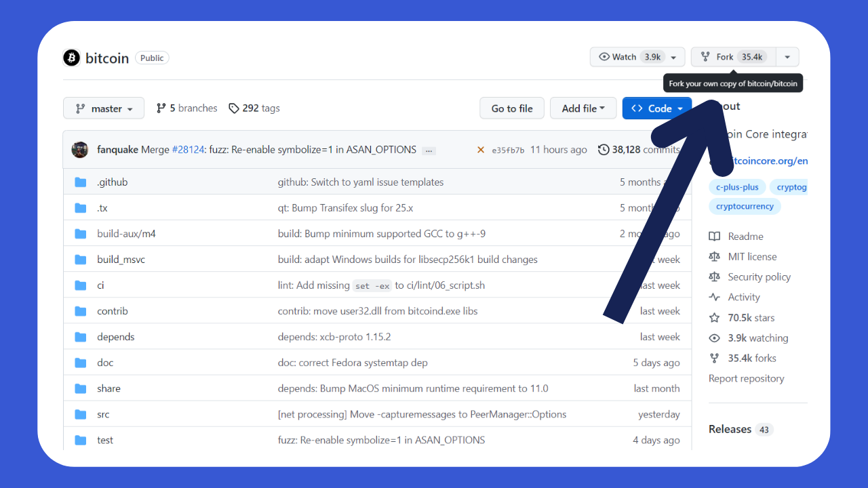The height and width of the screenshot is (488, 868).
Task: Open commit 'doc: correct Fedora systemtap dep'
Action: point(353,363)
